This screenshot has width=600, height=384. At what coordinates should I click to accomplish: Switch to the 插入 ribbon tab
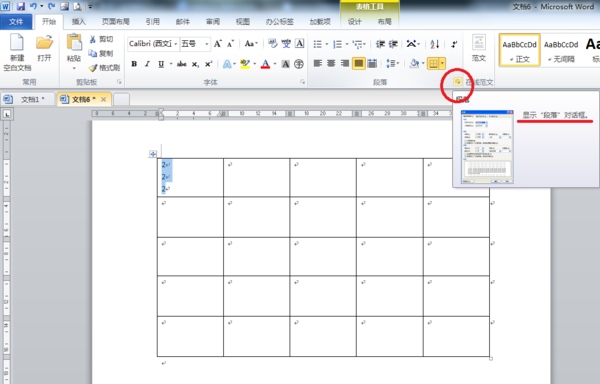coord(78,22)
